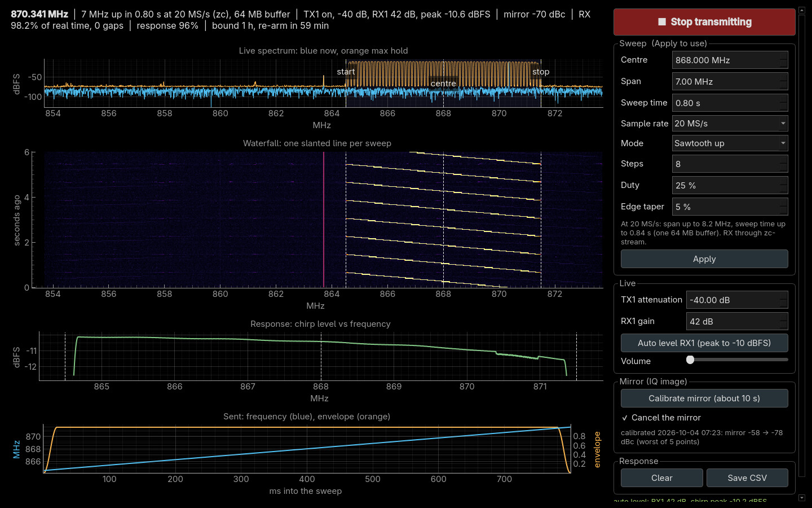812x508 pixels.
Task: Select the Edge taper field
Action: [730, 207]
